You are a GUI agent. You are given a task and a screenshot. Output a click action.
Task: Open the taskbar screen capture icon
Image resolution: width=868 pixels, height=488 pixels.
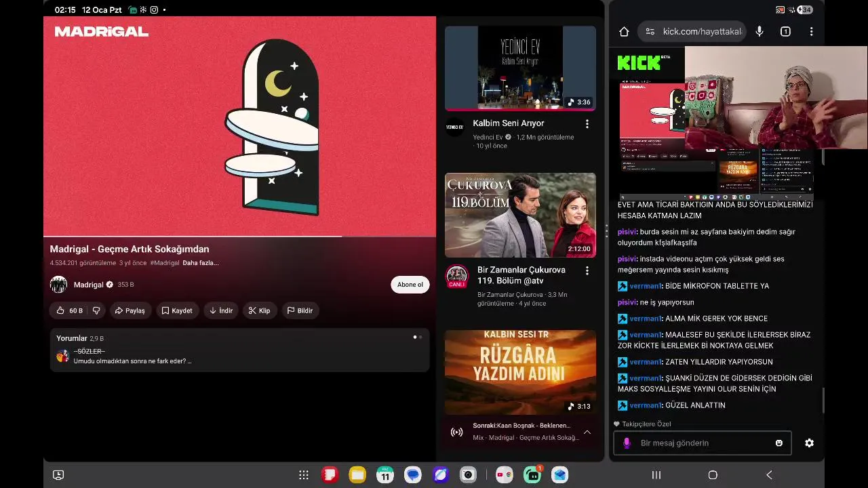[x=58, y=475]
